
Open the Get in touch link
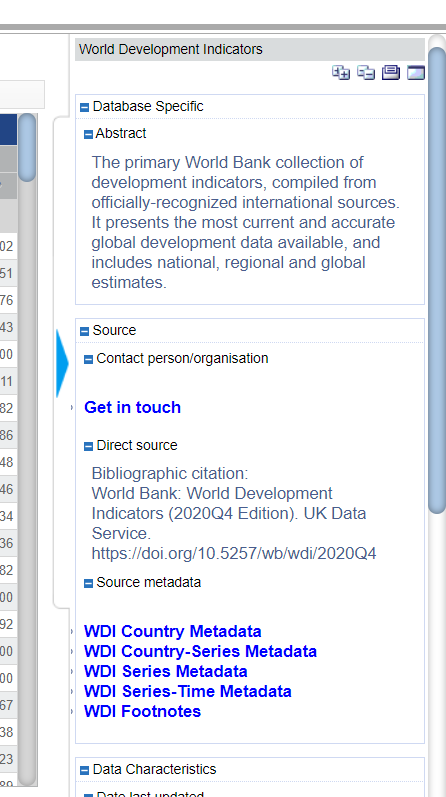point(132,407)
